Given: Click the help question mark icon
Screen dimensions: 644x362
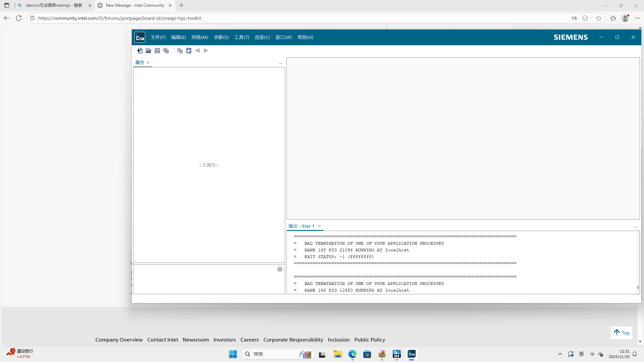Looking at the screenshot, I should coord(280,269).
